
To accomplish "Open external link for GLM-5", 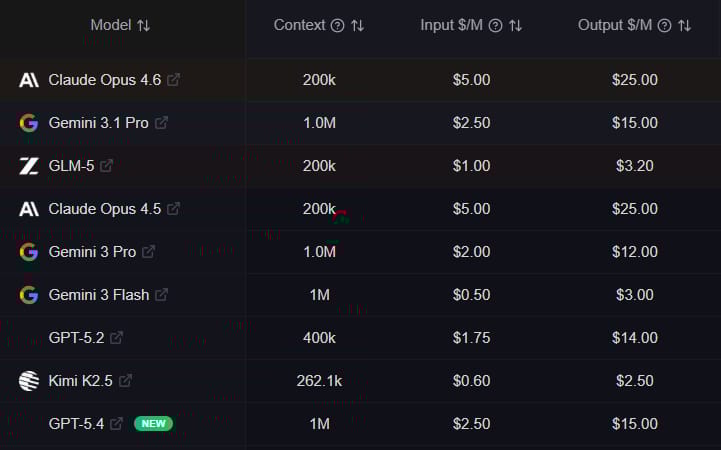I will [106, 165].
